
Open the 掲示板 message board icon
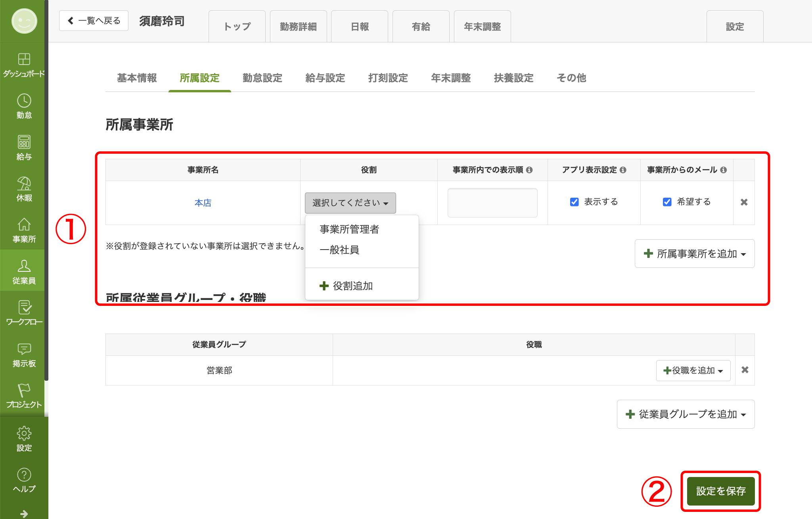pos(24,349)
